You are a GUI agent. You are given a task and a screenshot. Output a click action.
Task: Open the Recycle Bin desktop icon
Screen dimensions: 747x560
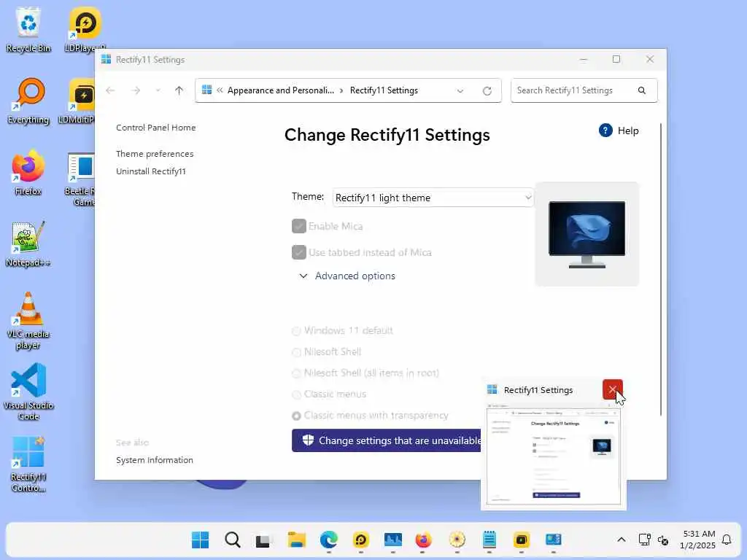point(28,30)
